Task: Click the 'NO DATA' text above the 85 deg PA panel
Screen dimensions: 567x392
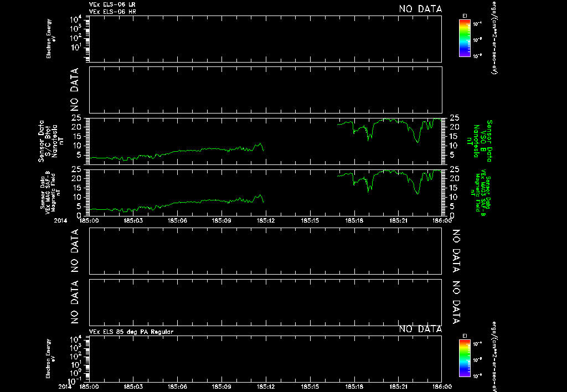Action: pos(420,329)
